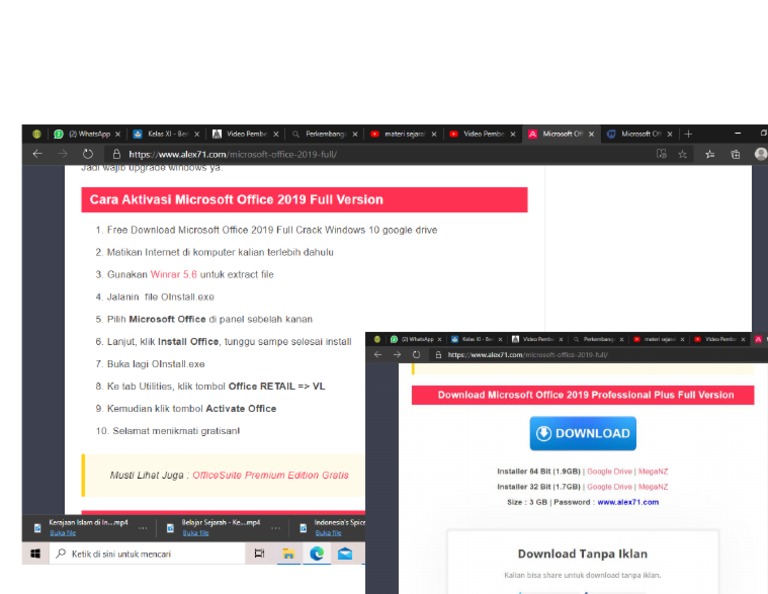The height and width of the screenshot is (594, 768).
Task: Switch to the Kelas XI tab in the larger window
Action: (x=167, y=134)
